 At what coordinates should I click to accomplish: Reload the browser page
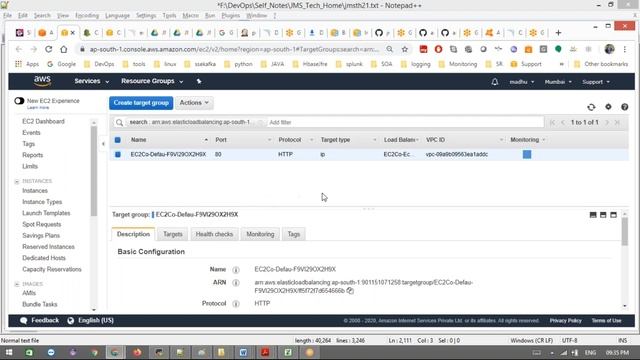click(49, 49)
